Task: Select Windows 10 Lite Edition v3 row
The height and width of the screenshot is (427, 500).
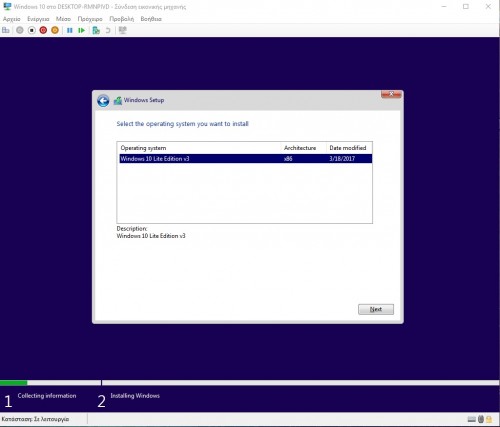Action: [x=246, y=159]
